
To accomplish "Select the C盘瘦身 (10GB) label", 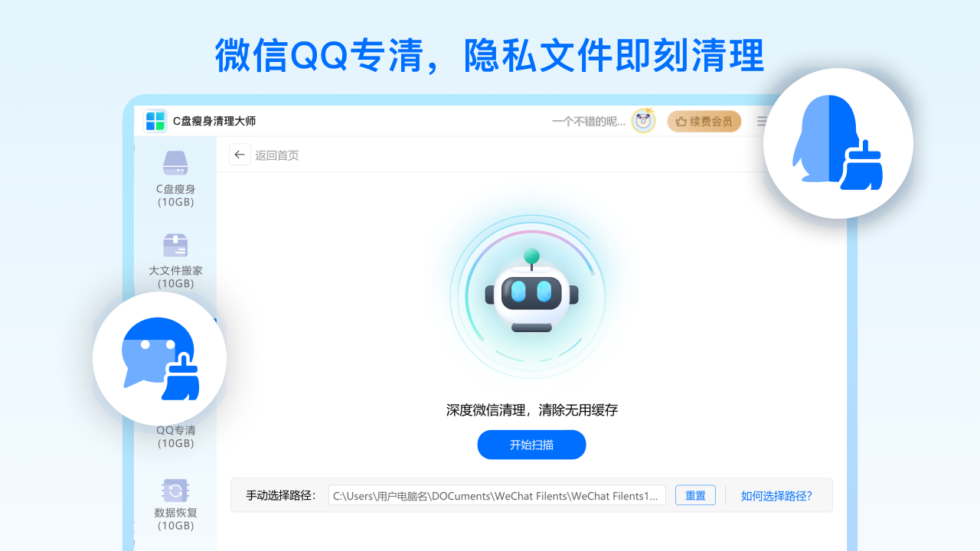I will [175, 196].
